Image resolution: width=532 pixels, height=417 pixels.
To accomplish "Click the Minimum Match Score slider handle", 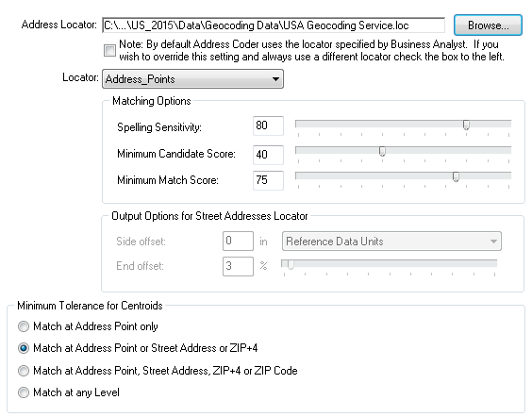I will click(456, 176).
